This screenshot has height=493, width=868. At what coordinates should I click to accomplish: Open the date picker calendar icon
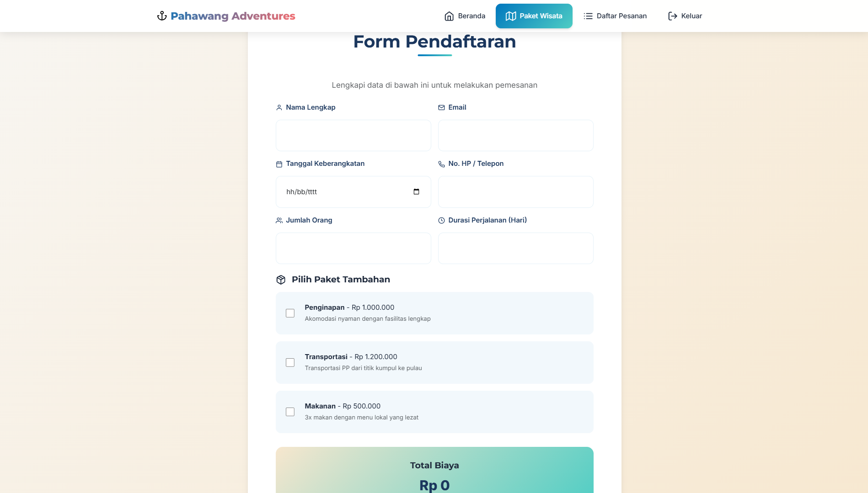click(416, 191)
